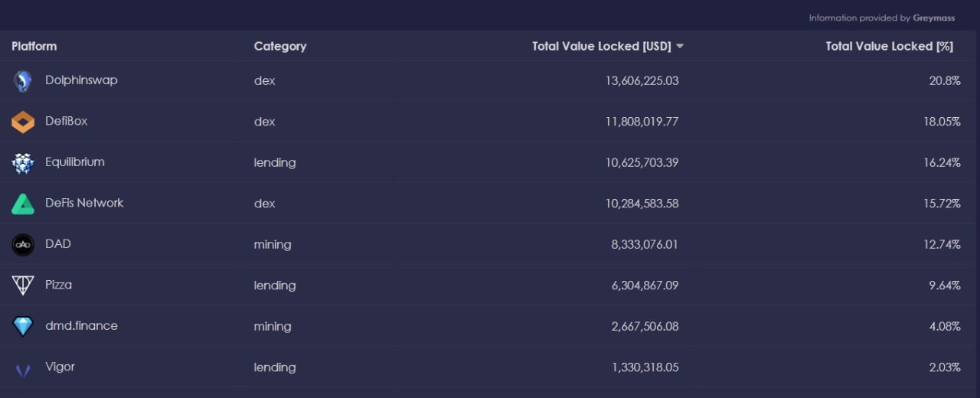
Task: Click the DAD black circle icon
Action: coord(23,245)
